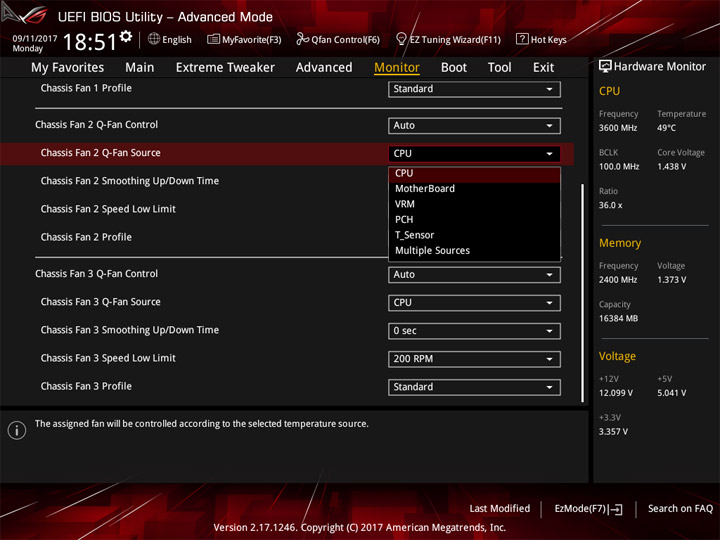Choose Multiple Sources option
Viewport: 720px width, 540px height.
(474, 251)
